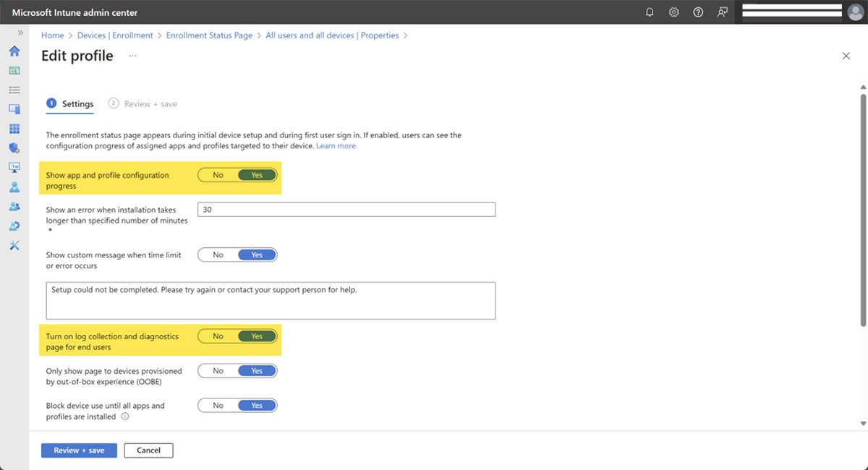The image size is (868, 470).
Task: Open Troubleshooting wrench icon in sidebar
Action: pyautogui.click(x=14, y=245)
